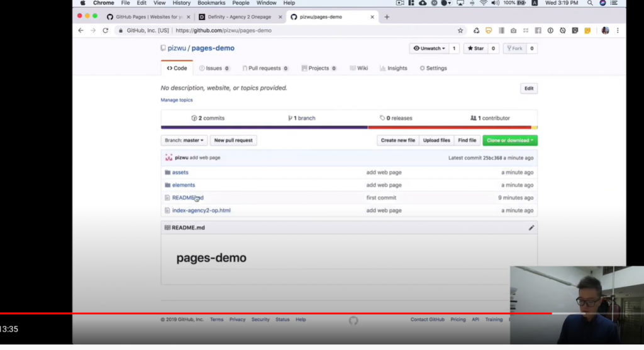Open the pages-demo repository name link
Screen dimensions: 644x350
coord(213,48)
